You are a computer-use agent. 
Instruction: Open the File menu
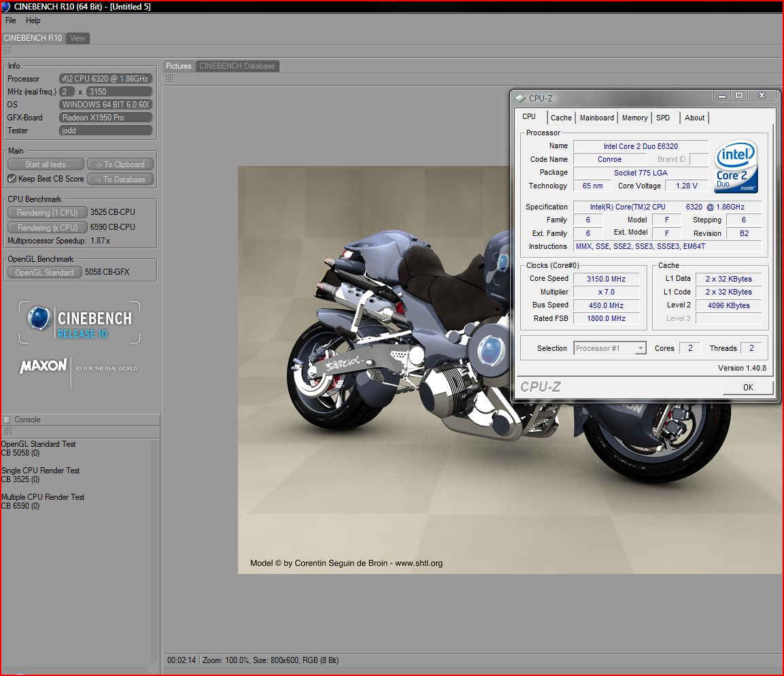10,20
